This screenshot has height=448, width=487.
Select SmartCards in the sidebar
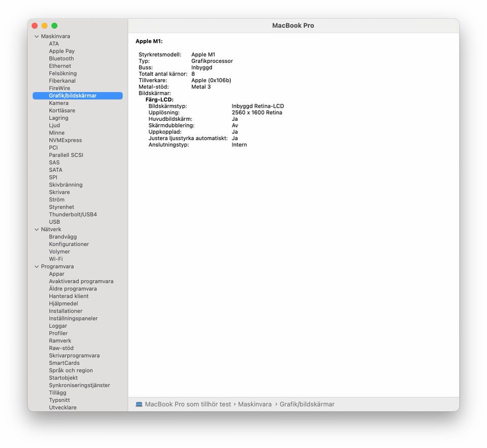click(64, 363)
